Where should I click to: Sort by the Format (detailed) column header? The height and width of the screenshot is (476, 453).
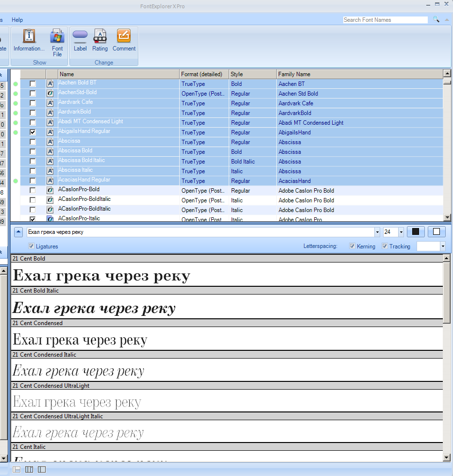tap(204, 74)
